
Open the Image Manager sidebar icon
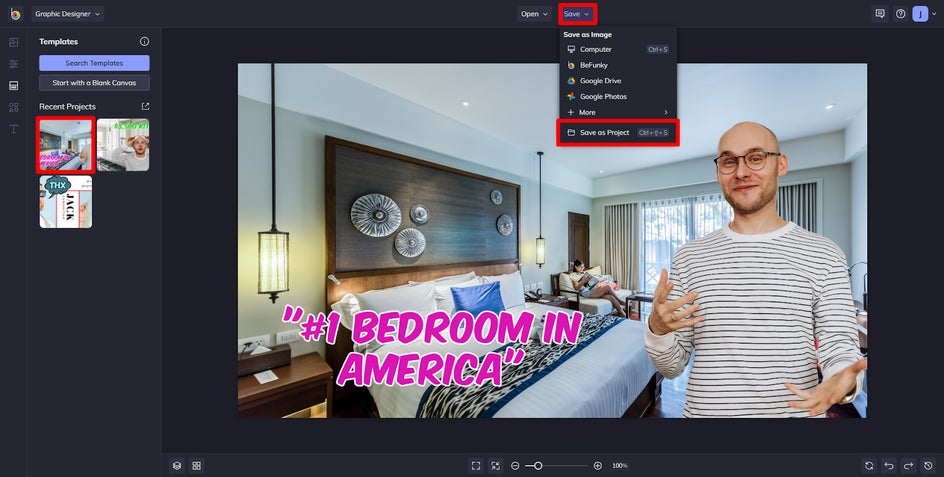14,42
